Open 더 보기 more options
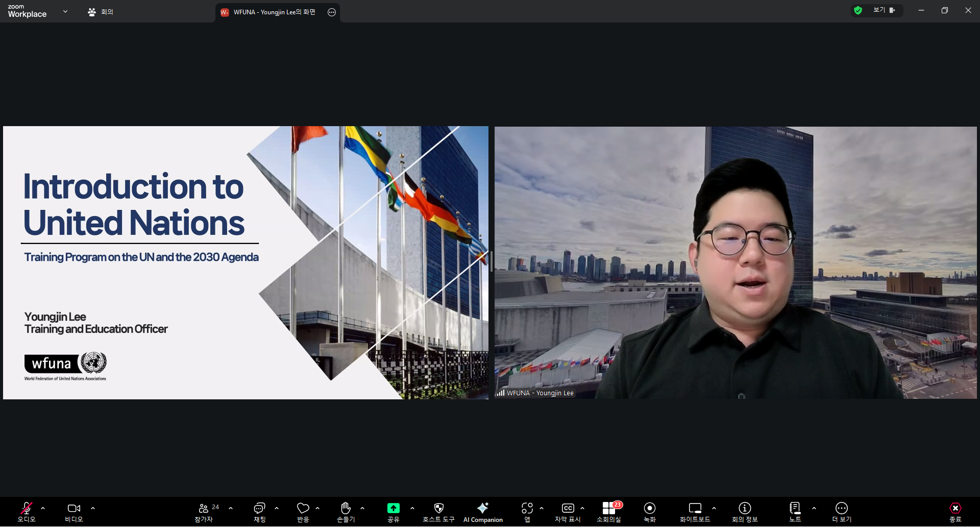This screenshot has height=527, width=980. pos(842,512)
